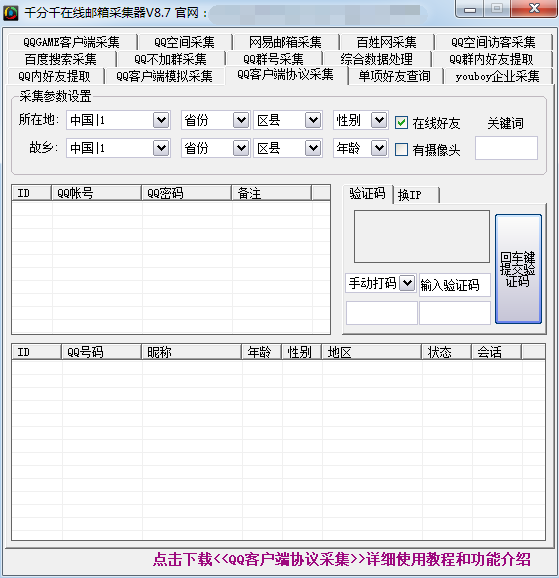The width and height of the screenshot is (559, 578).
Task: Open the 百姓网采集 tab
Action: [x=386, y=42]
